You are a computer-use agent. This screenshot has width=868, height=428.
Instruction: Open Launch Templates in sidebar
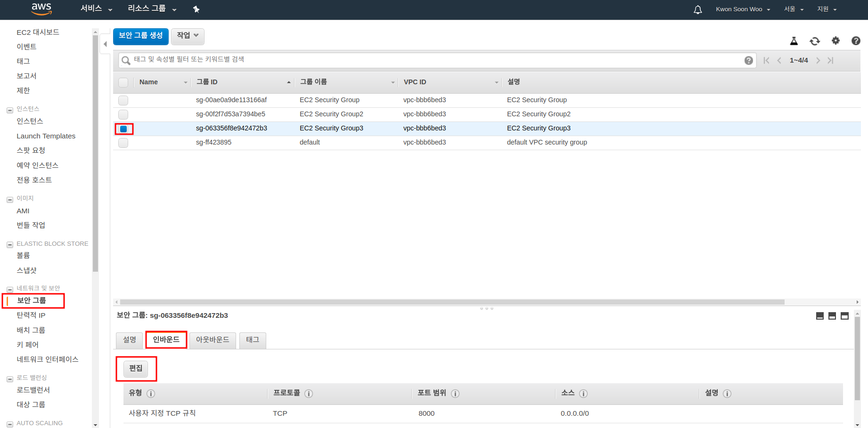46,136
